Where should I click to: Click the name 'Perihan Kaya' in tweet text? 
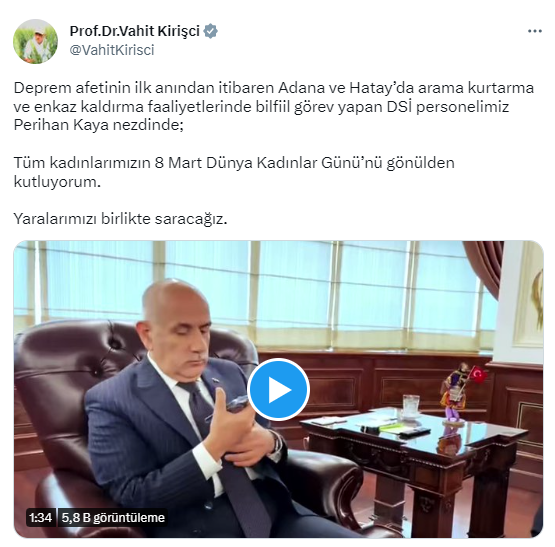(x=61, y=125)
